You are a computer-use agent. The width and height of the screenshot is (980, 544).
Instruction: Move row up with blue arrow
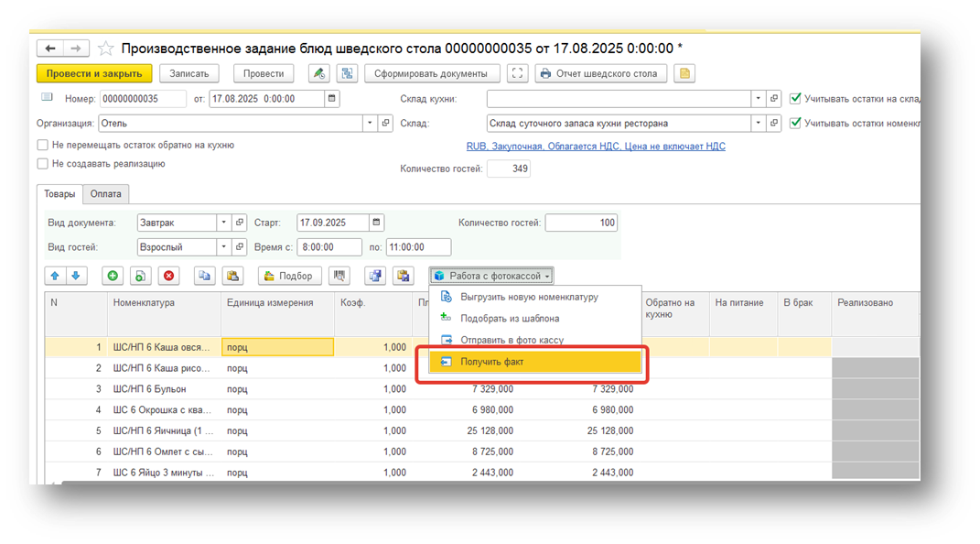(55, 276)
